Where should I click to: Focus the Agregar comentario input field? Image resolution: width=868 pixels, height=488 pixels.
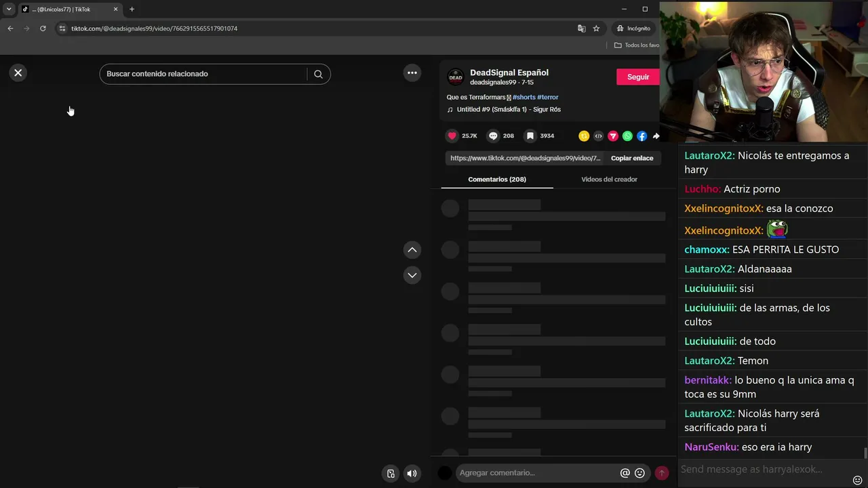pyautogui.click(x=537, y=473)
